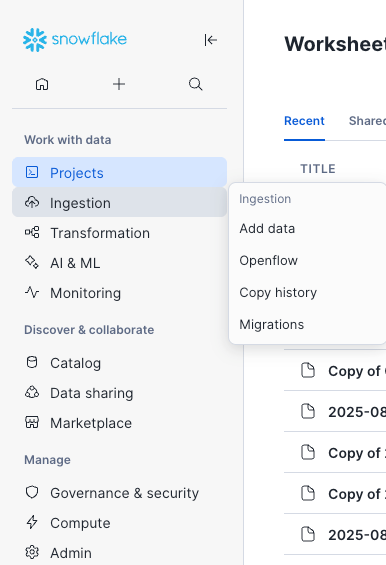Viewport: 386px width, 565px height.
Task: Click the Transformation nodes icon
Action: [x=32, y=232]
